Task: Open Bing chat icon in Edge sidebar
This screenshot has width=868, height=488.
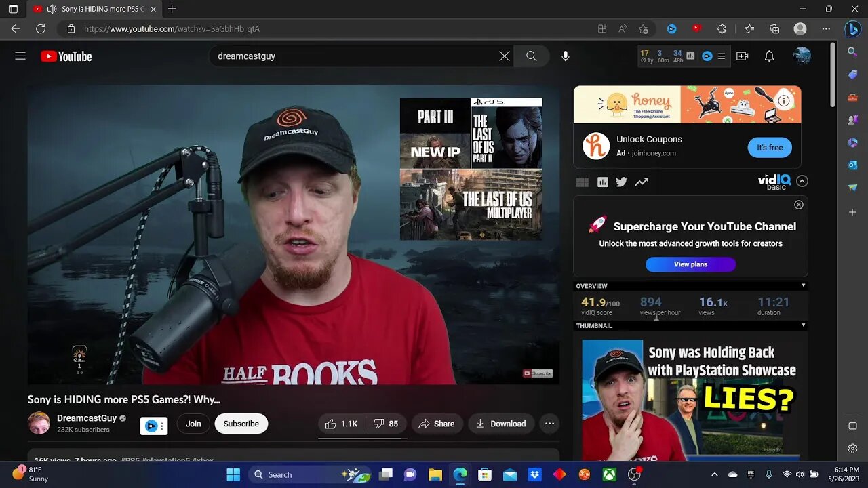Action: [x=852, y=29]
